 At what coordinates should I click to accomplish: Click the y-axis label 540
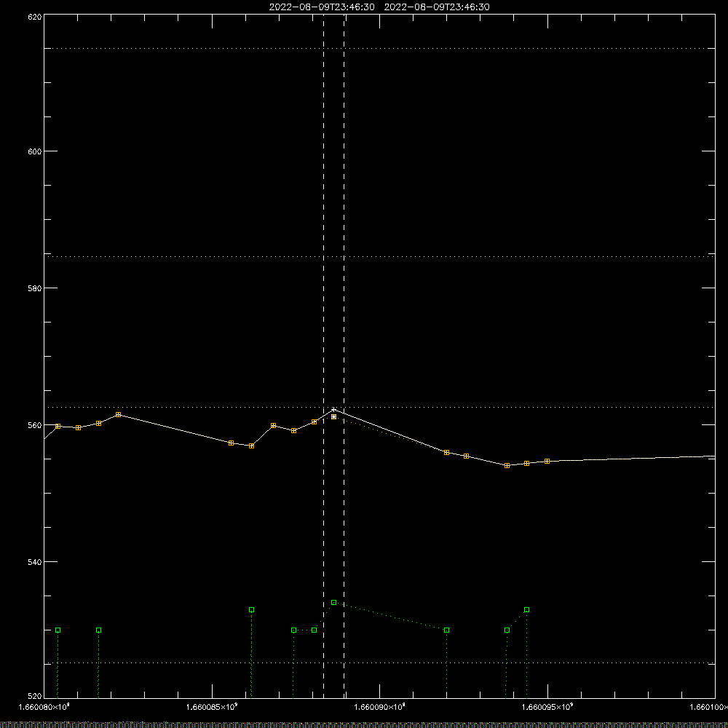pos(35,562)
